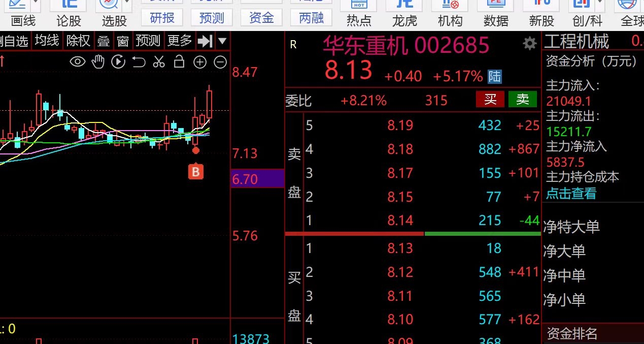
Task: Click the 预测 forecast button
Action: coord(212,18)
